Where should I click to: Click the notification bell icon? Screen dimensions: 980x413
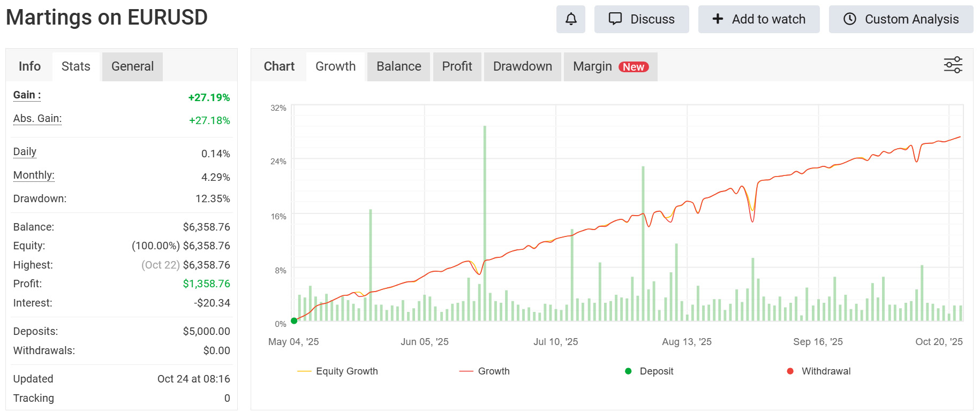pos(571,19)
